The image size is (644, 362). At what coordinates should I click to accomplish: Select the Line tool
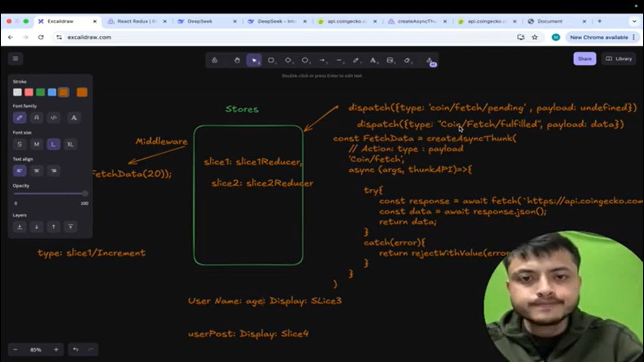tap(339, 60)
